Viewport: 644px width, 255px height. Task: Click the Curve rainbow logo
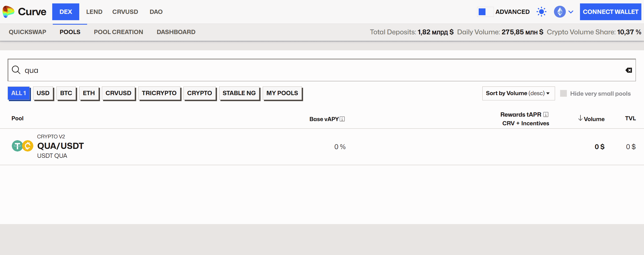8,12
